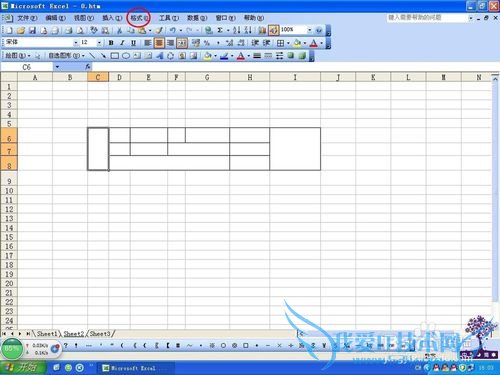Click the Undo arrow icon

tap(172, 30)
